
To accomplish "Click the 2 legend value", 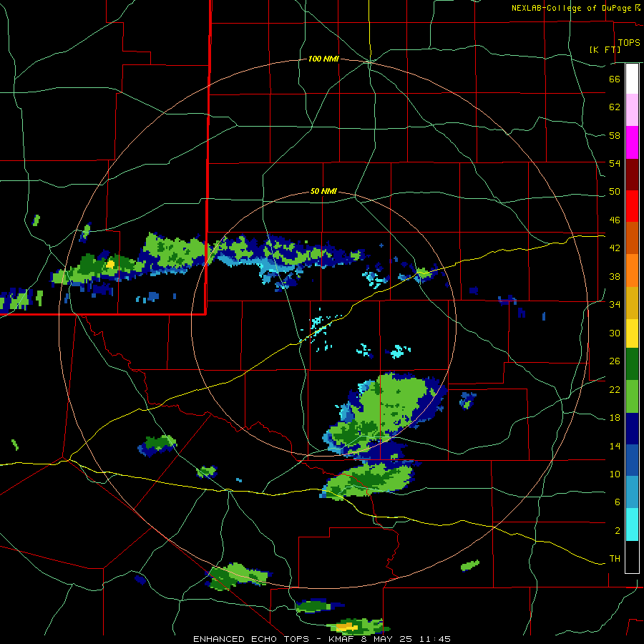I will pyautogui.click(x=618, y=531).
